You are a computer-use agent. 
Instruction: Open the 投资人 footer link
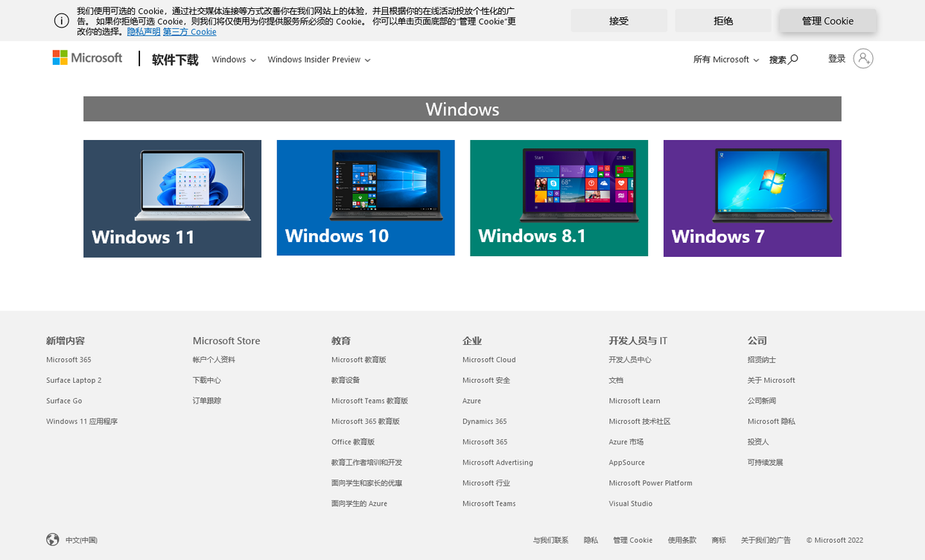(x=758, y=442)
